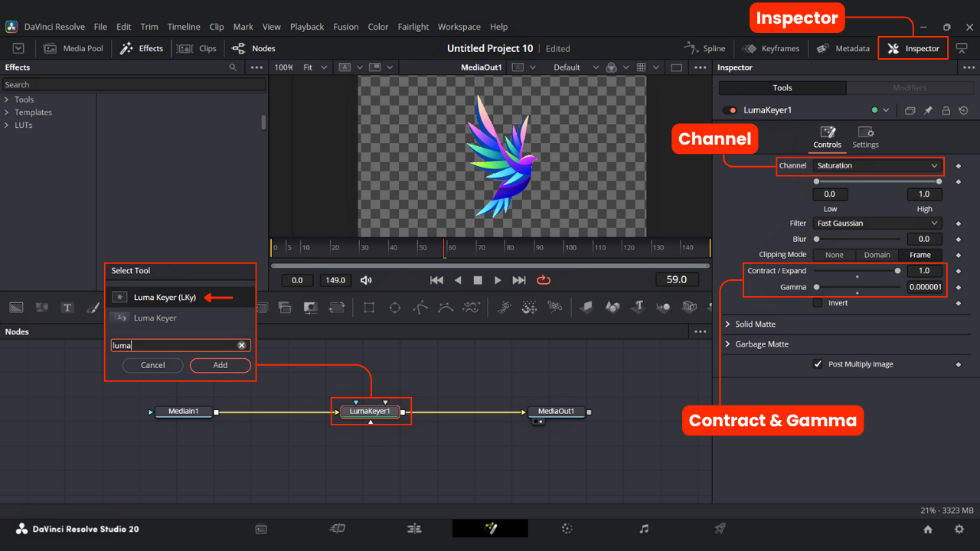Click the audio mute speaker icon
The height and width of the screenshot is (551, 980).
(366, 280)
